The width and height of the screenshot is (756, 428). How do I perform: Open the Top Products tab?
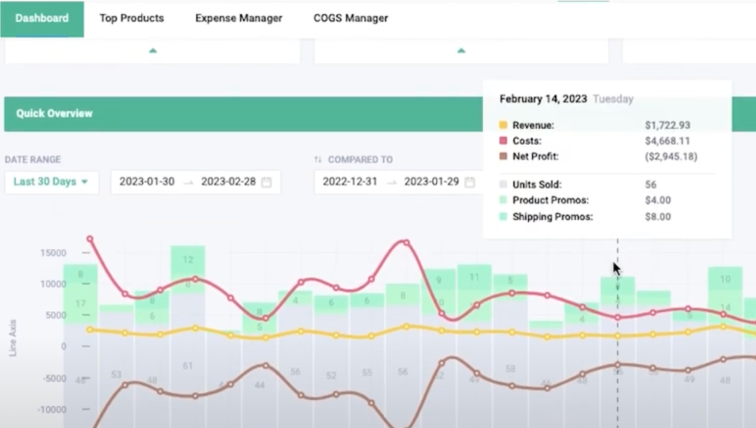tap(132, 18)
